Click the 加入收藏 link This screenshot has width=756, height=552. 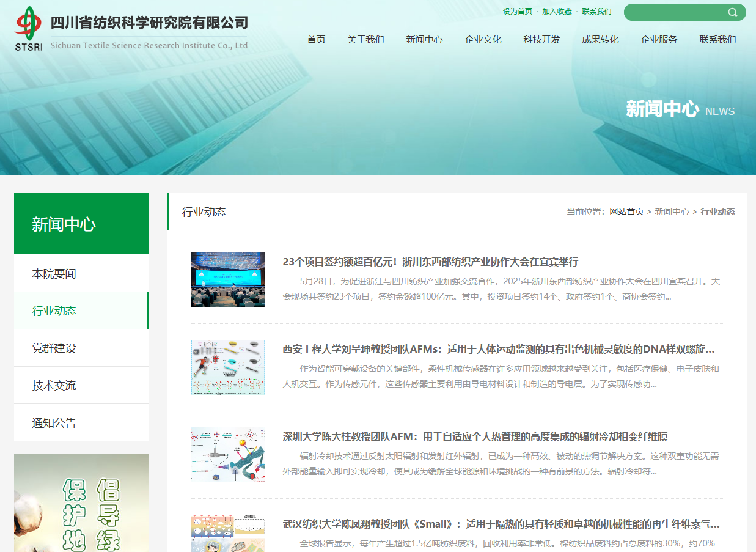557,12
